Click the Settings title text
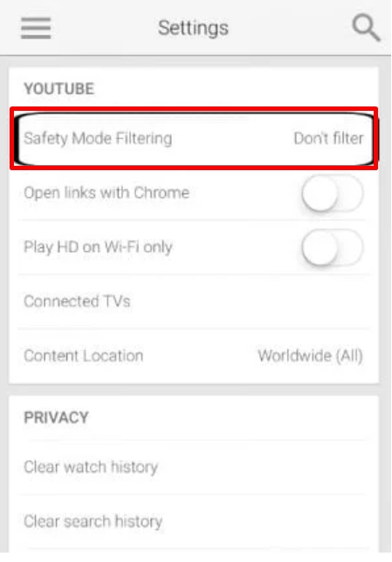The image size is (392, 562). pos(193,28)
